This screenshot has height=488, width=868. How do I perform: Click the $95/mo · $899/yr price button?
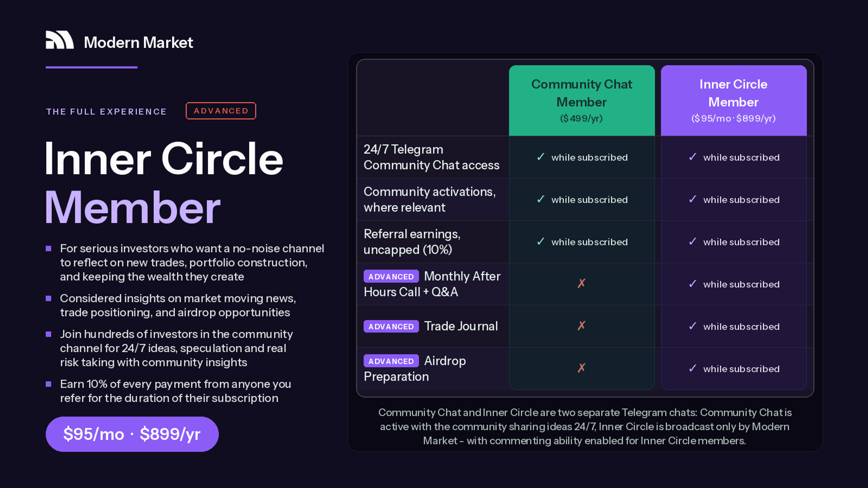pos(132,434)
